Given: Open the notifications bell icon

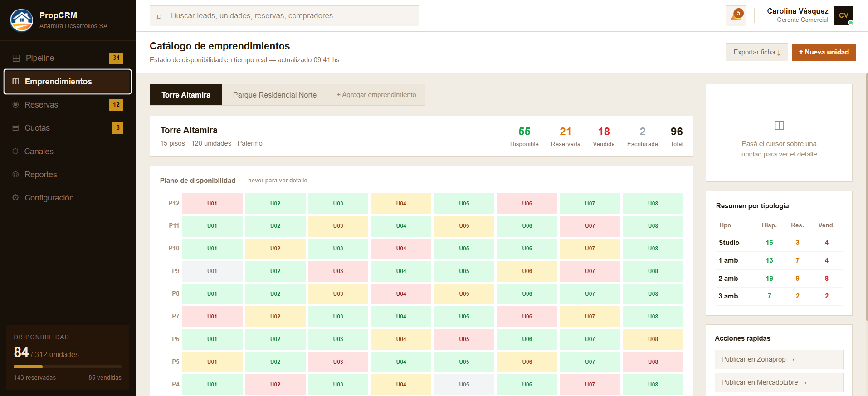Looking at the screenshot, I should click(736, 16).
